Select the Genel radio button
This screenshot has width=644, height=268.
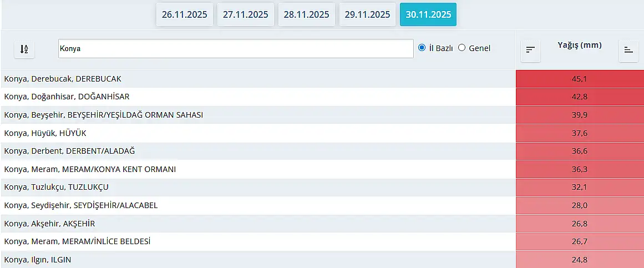click(462, 48)
